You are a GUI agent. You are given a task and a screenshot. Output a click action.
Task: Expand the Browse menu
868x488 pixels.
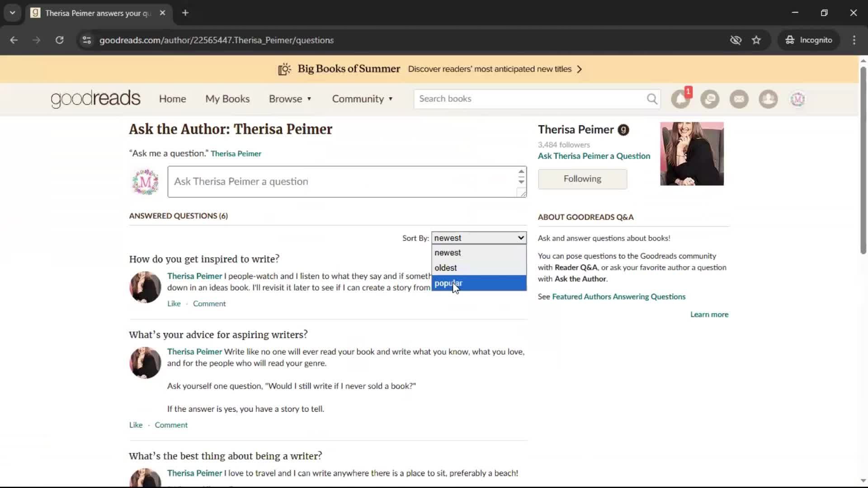[290, 99]
